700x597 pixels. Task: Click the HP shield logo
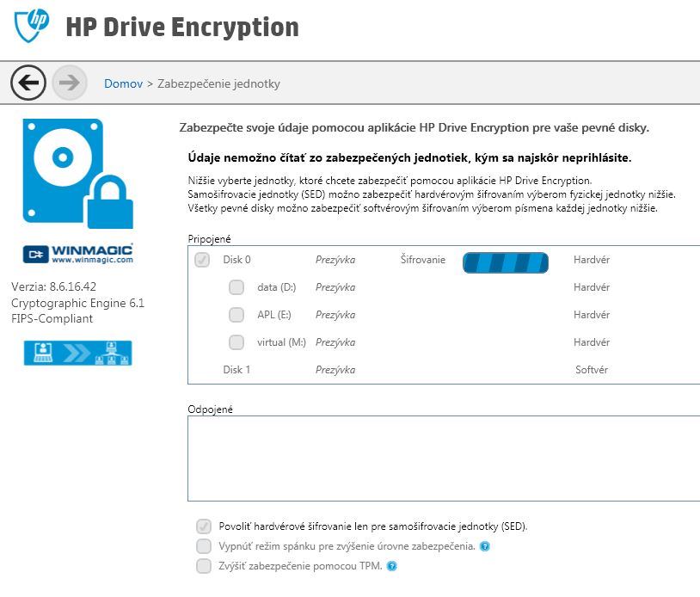[33, 24]
